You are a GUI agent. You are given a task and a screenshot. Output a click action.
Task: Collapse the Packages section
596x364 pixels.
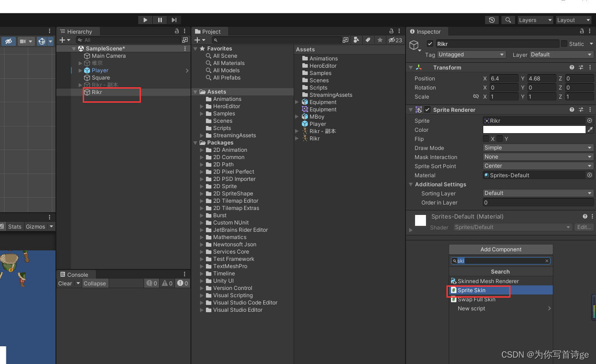coord(195,143)
